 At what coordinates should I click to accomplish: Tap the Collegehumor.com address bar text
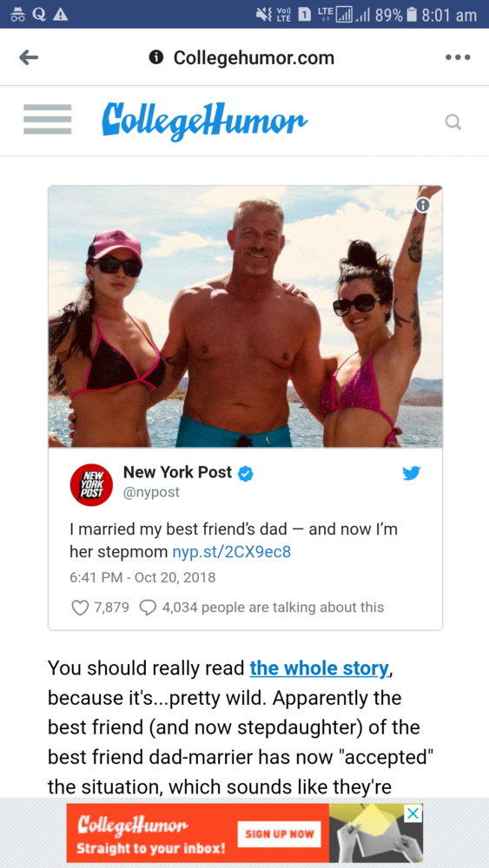(x=254, y=57)
